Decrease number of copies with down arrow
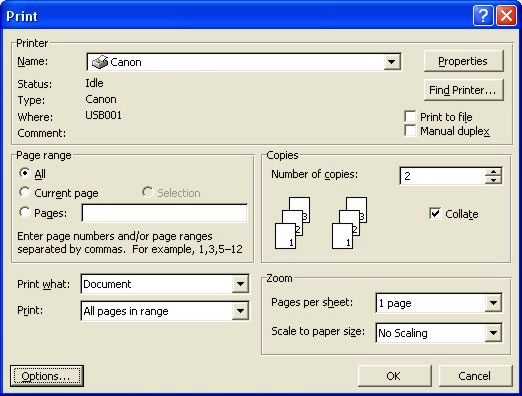The height and width of the screenshot is (396, 522). pos(493,180)
